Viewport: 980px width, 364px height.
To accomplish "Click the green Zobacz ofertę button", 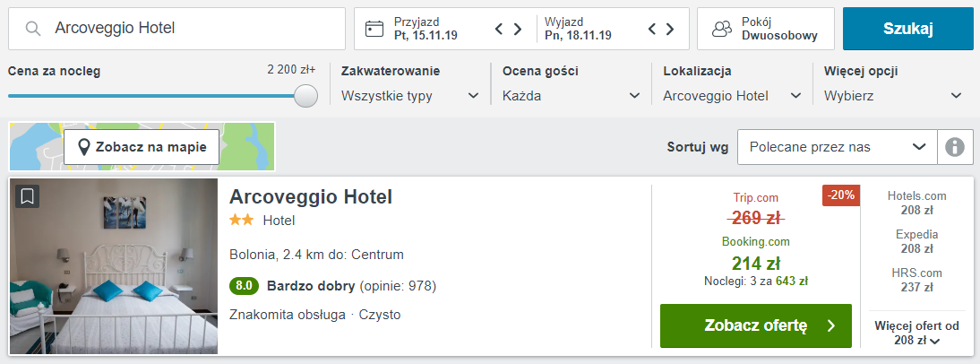I will click(756, 325).
